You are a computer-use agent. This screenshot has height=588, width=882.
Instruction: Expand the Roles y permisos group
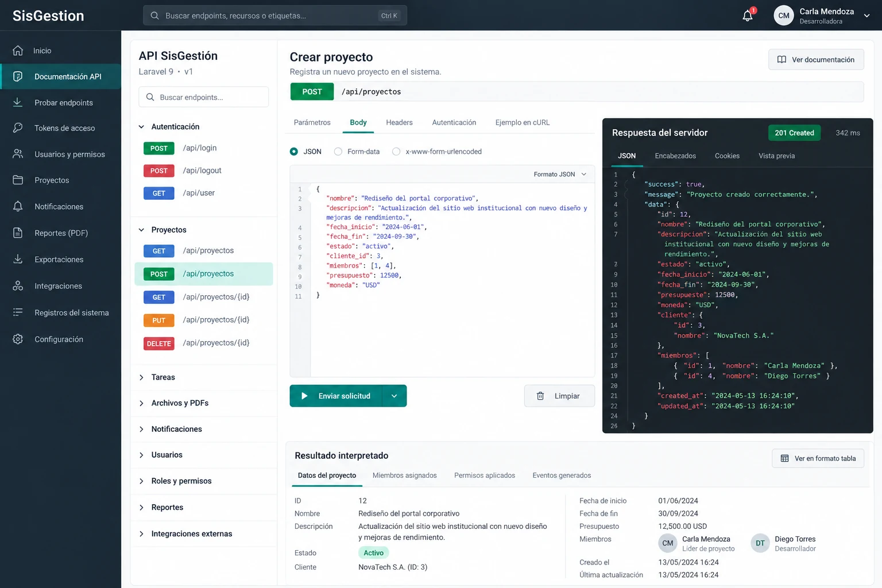click(141, 481)
